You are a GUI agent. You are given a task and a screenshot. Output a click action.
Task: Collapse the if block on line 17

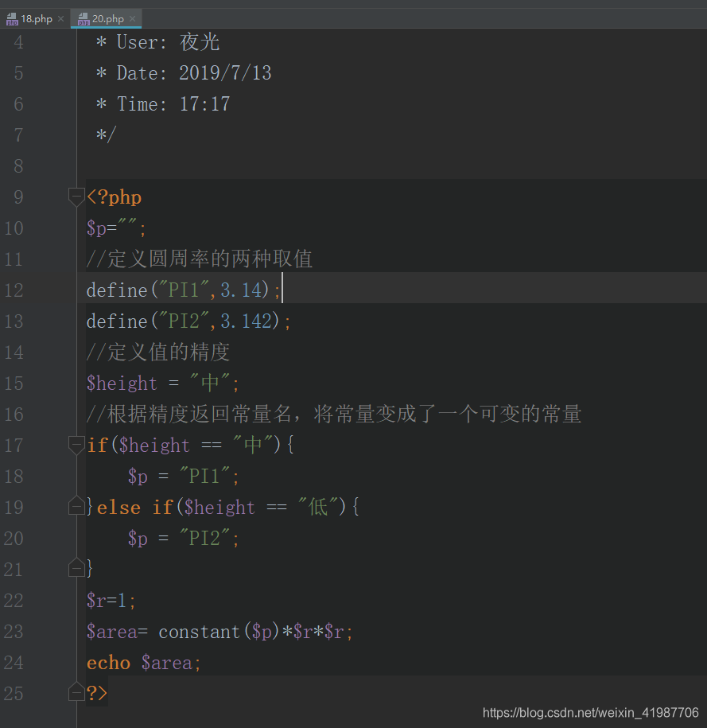76,445
